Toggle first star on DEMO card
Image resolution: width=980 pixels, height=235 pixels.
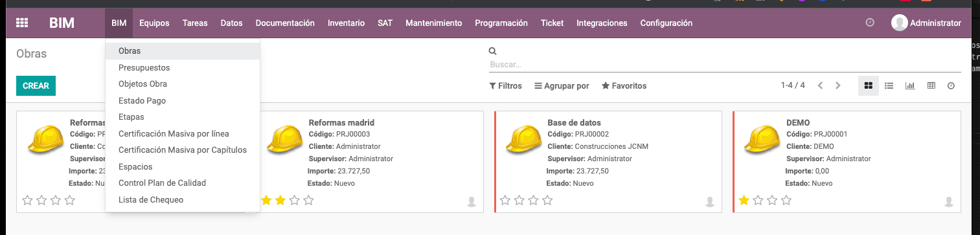pyautogui.click(x=744, y=201)
